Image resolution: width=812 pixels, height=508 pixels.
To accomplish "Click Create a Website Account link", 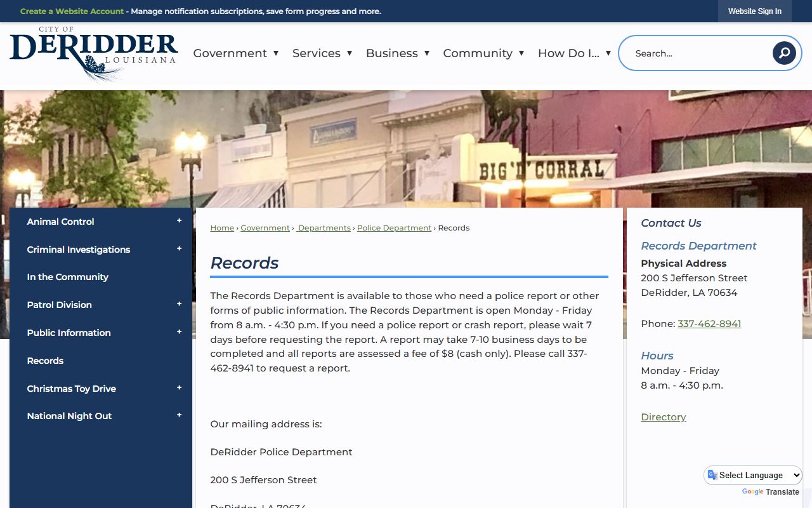I will click(72, 11).
